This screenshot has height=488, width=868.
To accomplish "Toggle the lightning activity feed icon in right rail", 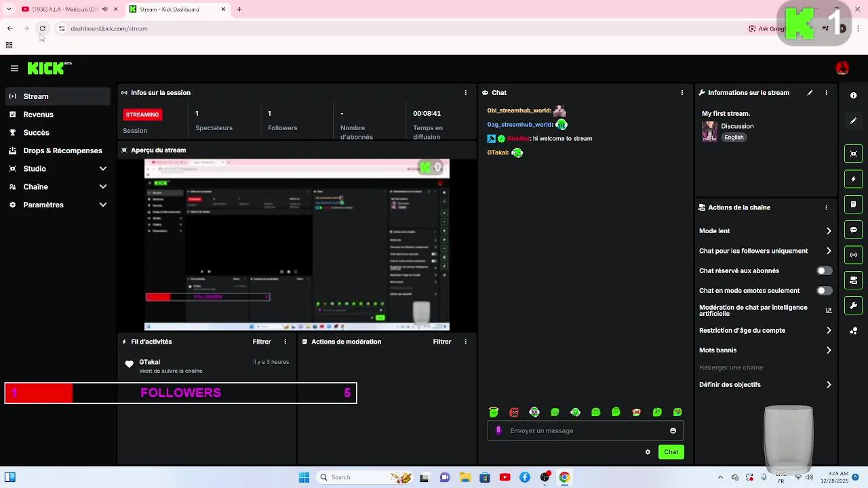I will point(854,179).
